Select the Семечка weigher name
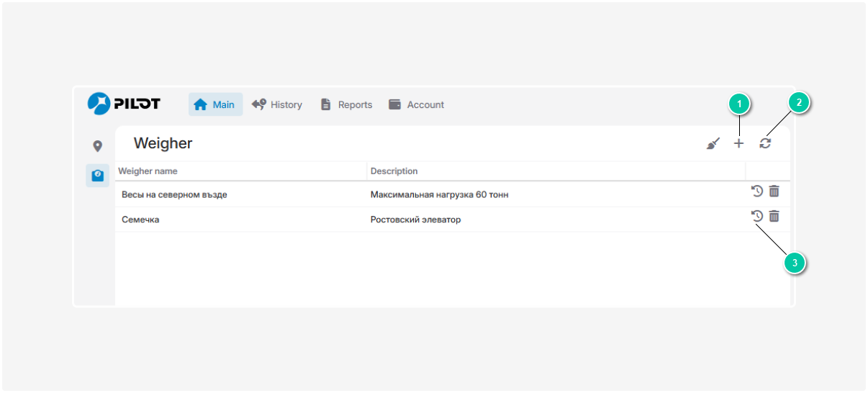The image size is (868, 393). tap(140, 220)
